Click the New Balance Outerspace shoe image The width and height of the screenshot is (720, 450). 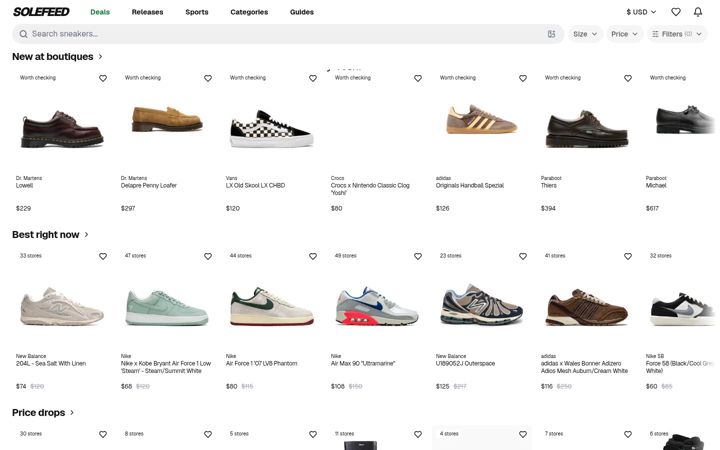481,304
